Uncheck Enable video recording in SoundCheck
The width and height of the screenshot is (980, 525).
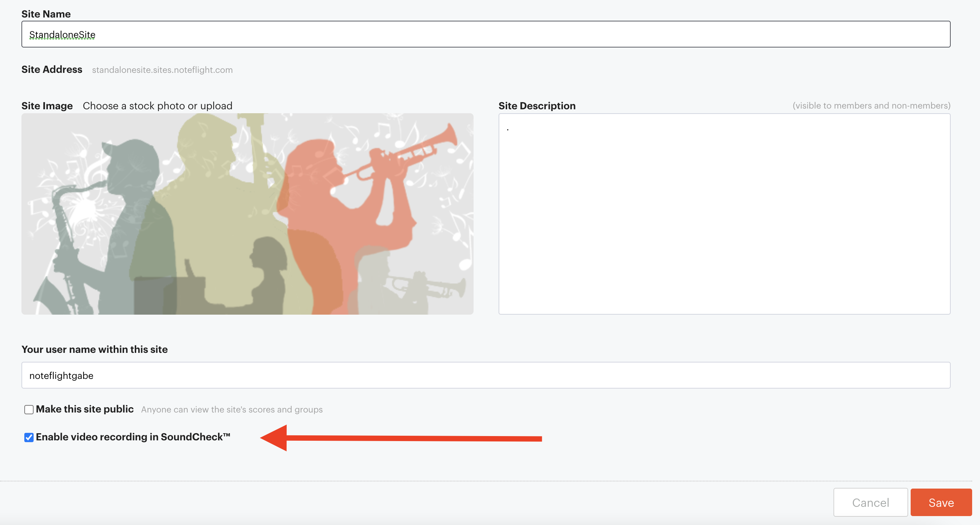(29, 437)
